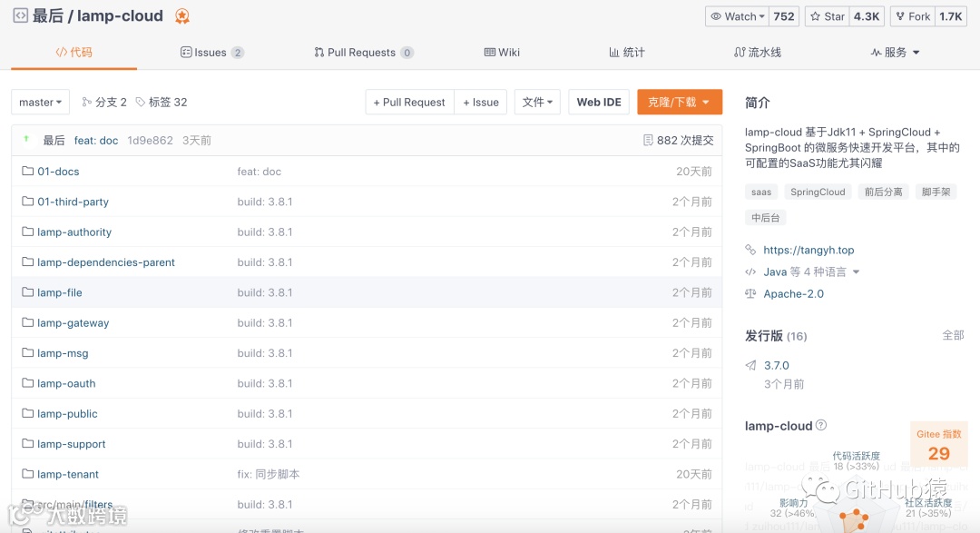Click the folder icon for lamp-dependencies-parent

[x=27, y=262]
